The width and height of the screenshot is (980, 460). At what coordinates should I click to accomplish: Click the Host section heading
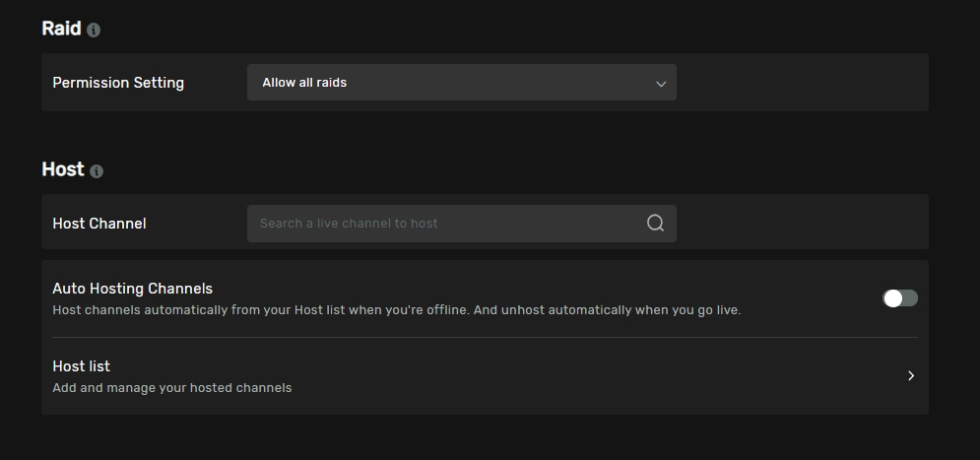coord(62,169)
